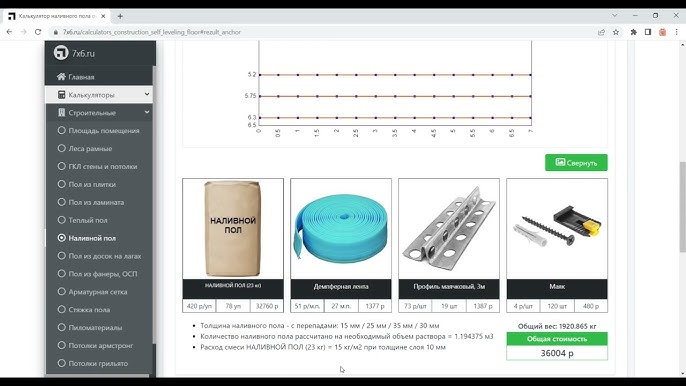Collapse the Строительные section chevron
Screen dimensions: 686x386
point(147,112)
